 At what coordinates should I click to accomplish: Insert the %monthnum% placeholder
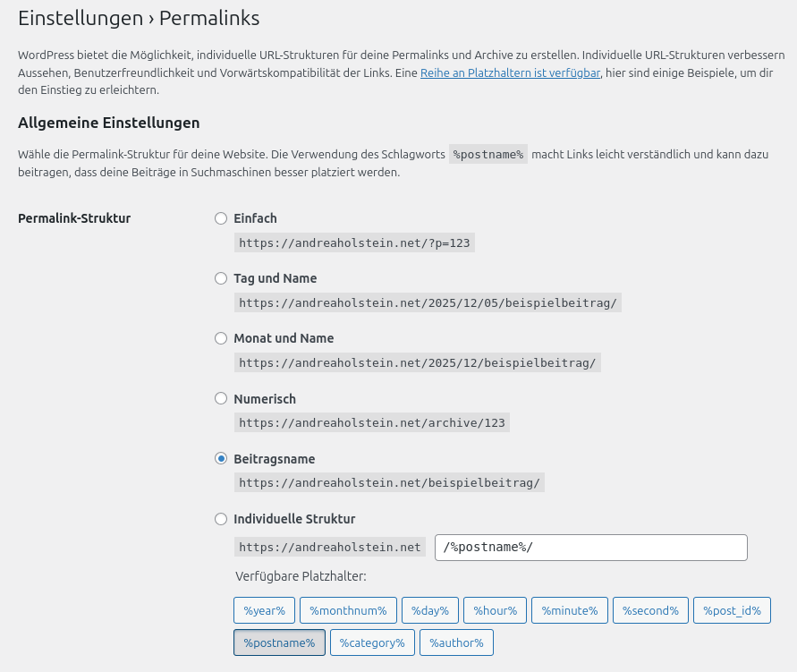(x=348, y=611)
